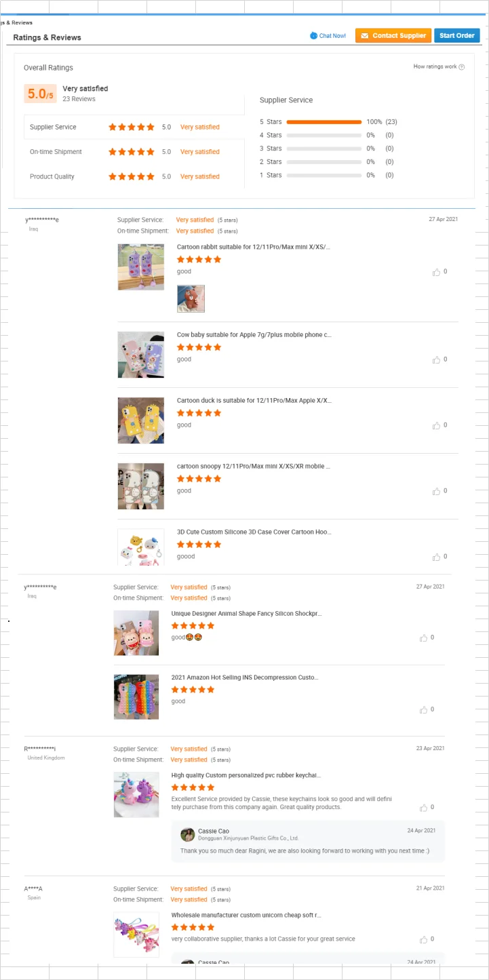Click the Start Order button

click(457, 36)
